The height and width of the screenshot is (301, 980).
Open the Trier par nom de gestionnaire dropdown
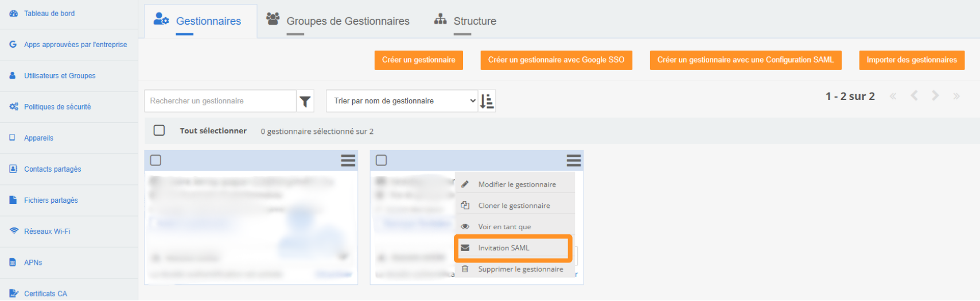click(x=402, y=101)
